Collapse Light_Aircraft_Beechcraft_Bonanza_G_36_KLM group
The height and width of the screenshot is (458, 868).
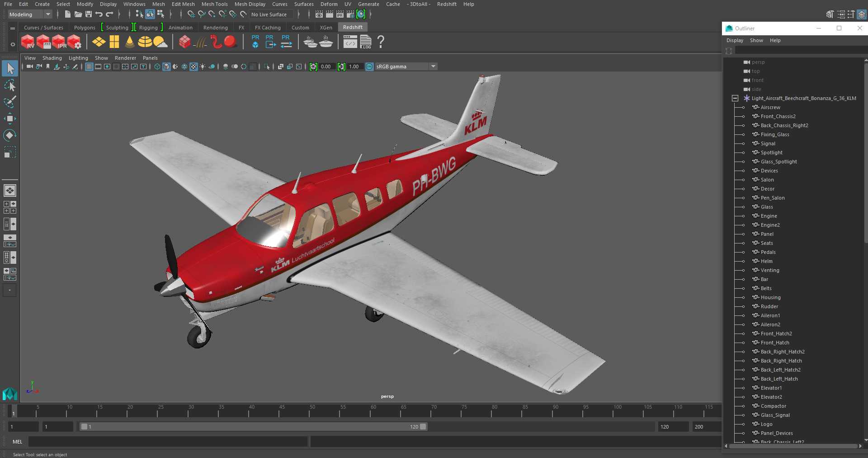pos(735,98)
